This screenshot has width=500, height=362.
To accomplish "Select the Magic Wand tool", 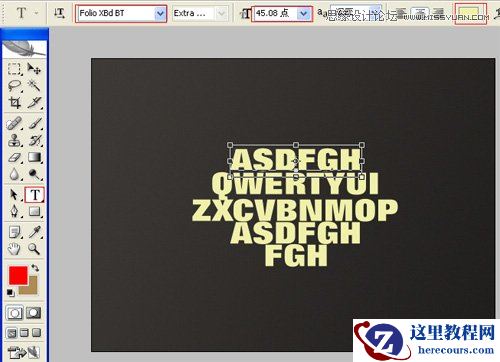I will (34, 86).
